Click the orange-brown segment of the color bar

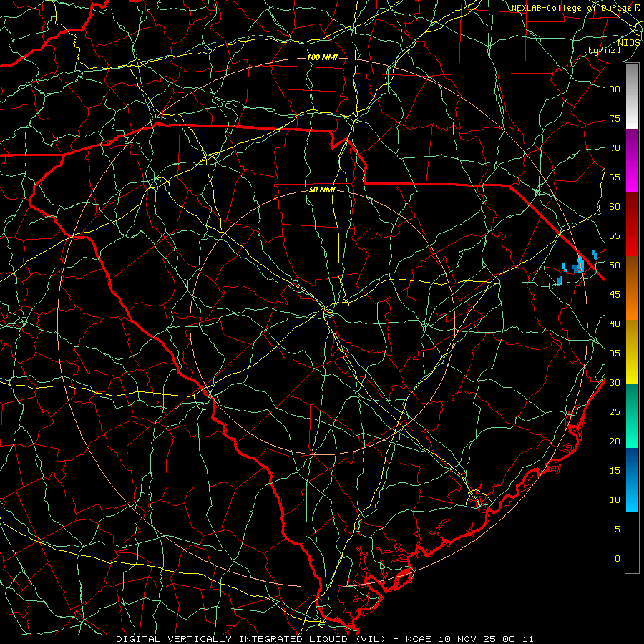pos(632,288)
